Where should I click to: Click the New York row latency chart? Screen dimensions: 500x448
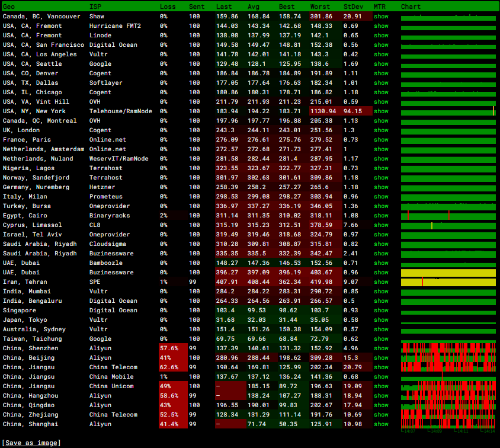[x=448, y=111]
